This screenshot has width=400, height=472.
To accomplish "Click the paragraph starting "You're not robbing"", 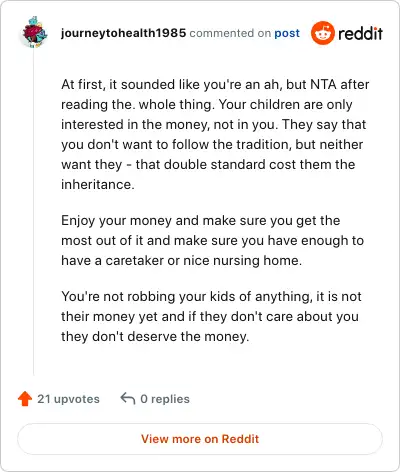I will click(211, 316).
